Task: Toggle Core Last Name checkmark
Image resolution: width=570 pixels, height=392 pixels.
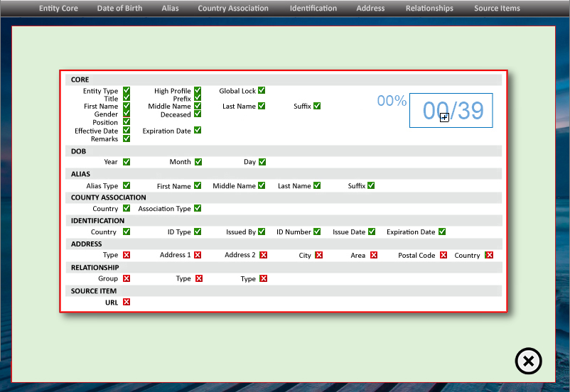Action: [x=262, y=106]
